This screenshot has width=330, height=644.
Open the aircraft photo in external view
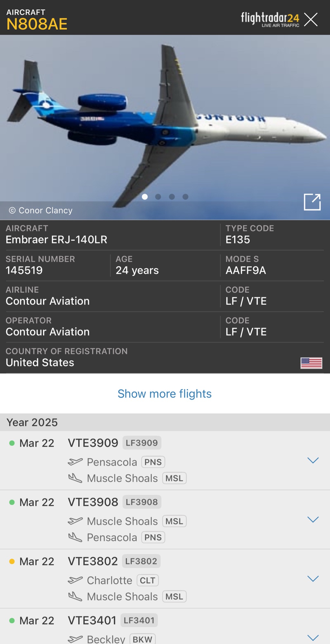[x=312, y=202]
